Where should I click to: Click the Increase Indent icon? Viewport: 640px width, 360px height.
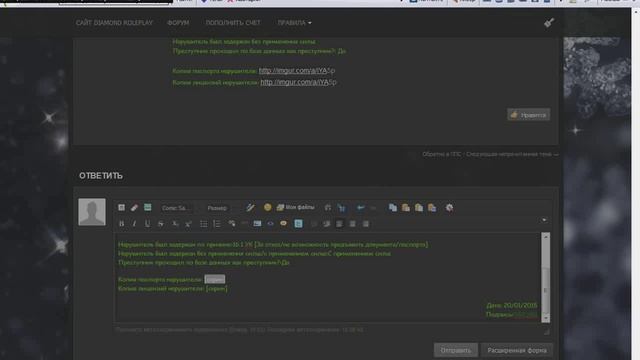coord(327,224)
